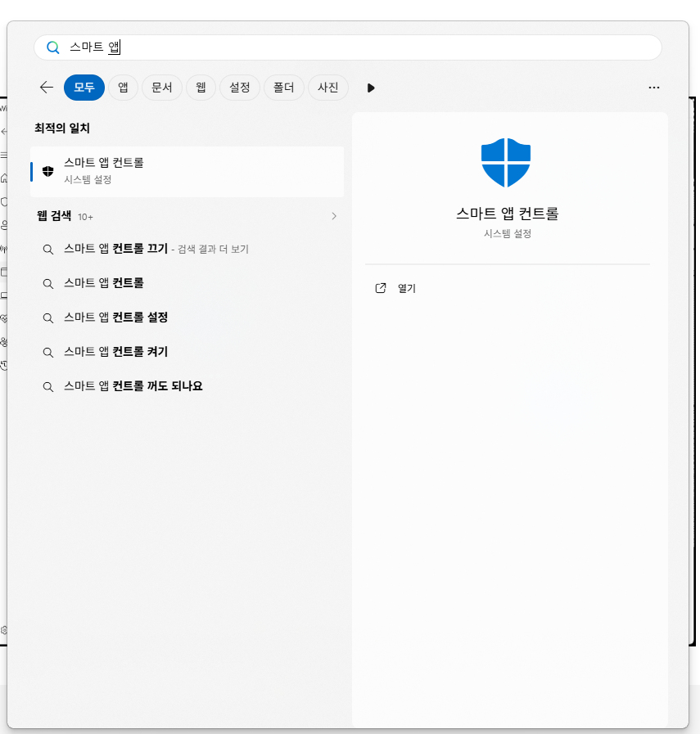This screenshot has width=700, height=734.
Task: Click the search icon beside 컨트롤 설정 suggestion
Action: tap(47, 318)
